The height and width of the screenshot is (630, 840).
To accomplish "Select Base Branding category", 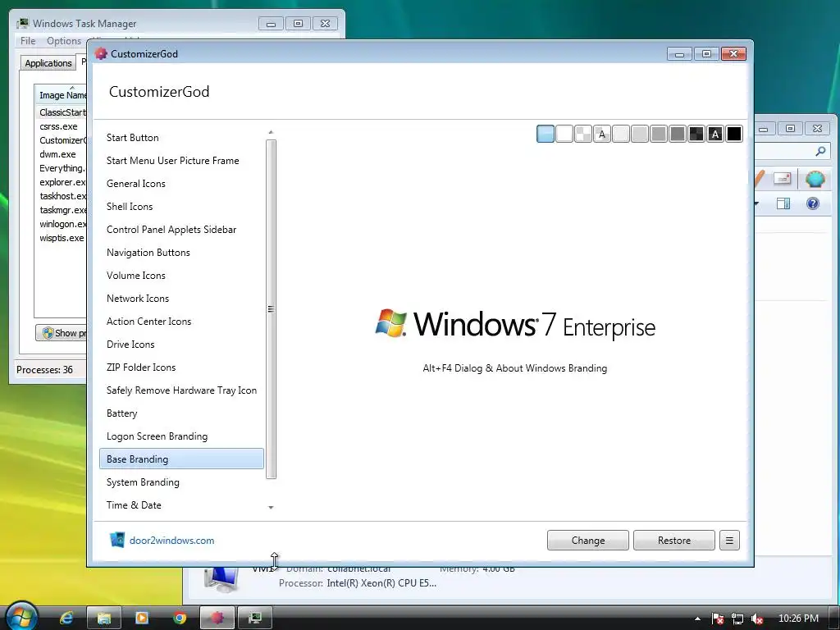I will tap(181, 459).
